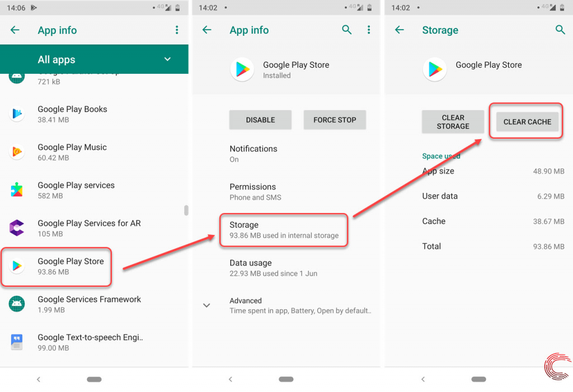This screenshot has height=392, width=573.
Task: Tap the CLEAR CACHE button
Action: [x=527, y=122]
